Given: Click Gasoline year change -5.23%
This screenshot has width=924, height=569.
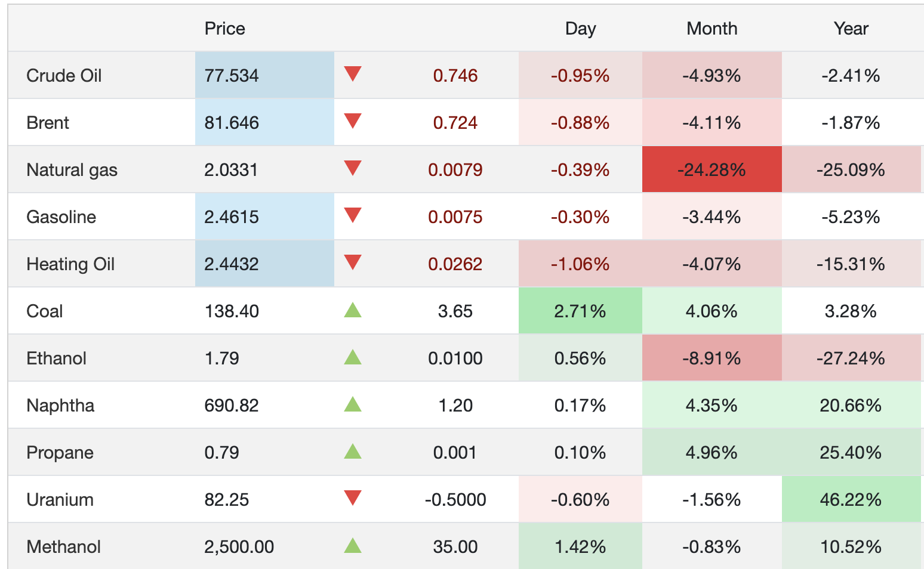Looking at the screenshot, I should click(x=851, y=217).
